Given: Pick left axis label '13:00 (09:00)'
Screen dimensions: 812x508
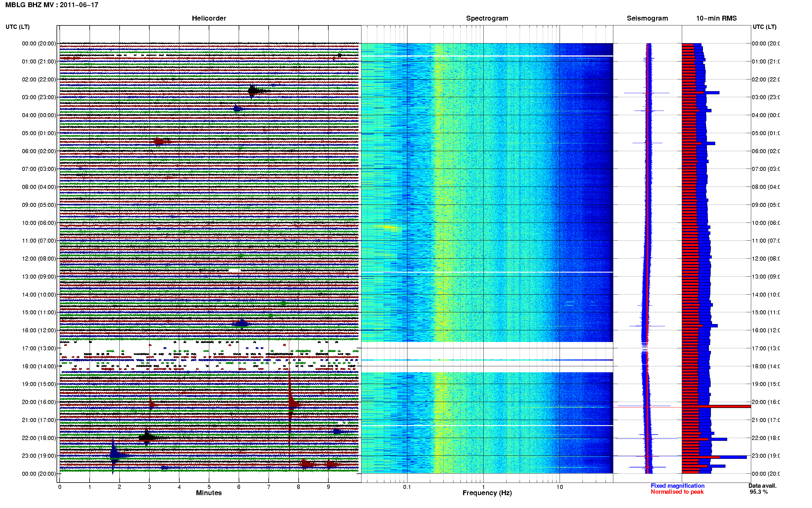Looking at the screenshot, I should pyautogui.click(x=39, y=277).
